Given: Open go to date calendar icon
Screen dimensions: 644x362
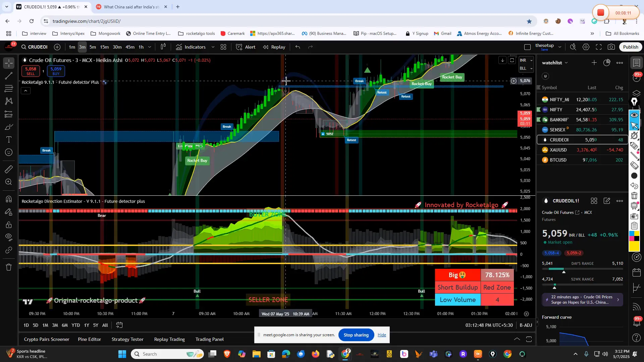Looking at the screenshot, I should point(119,325).
